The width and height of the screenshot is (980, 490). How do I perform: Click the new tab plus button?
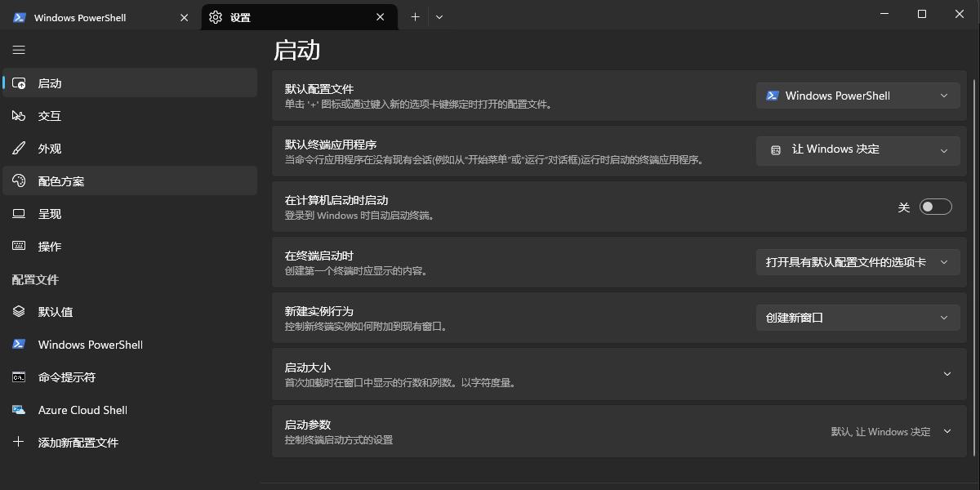(x=415, y=17)
